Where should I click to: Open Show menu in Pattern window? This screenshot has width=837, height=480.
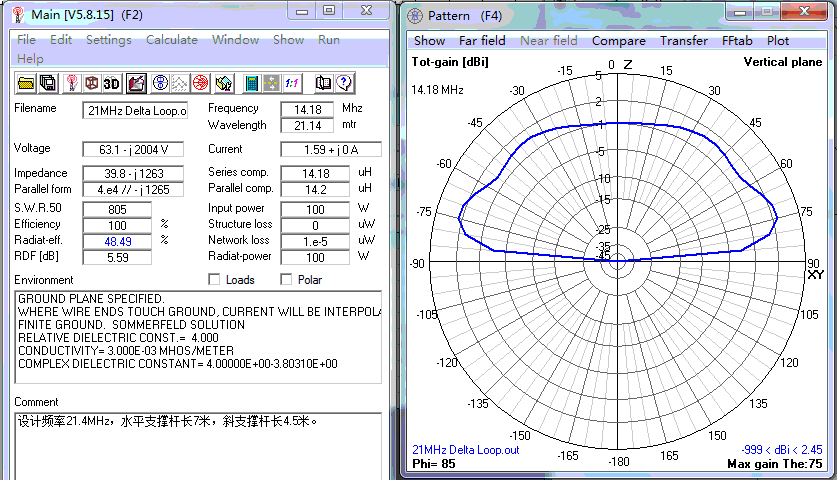coord(429,41)
